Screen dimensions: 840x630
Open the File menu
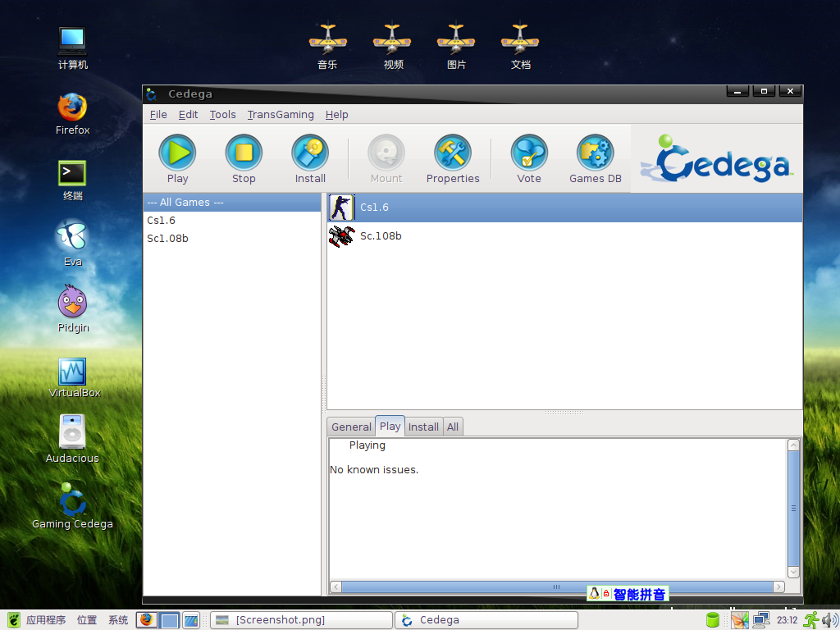coord(158,115)
